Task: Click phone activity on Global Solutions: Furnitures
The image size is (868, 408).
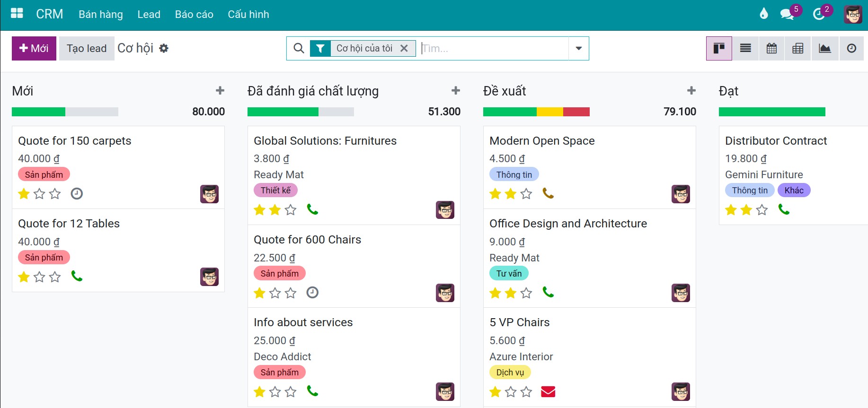Action: click(x=312, y=209)
